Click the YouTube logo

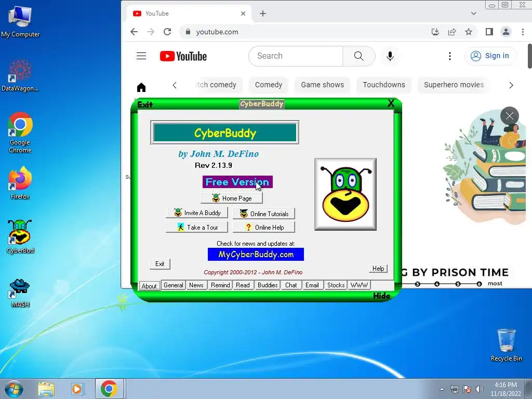click(x=183, y=56)
